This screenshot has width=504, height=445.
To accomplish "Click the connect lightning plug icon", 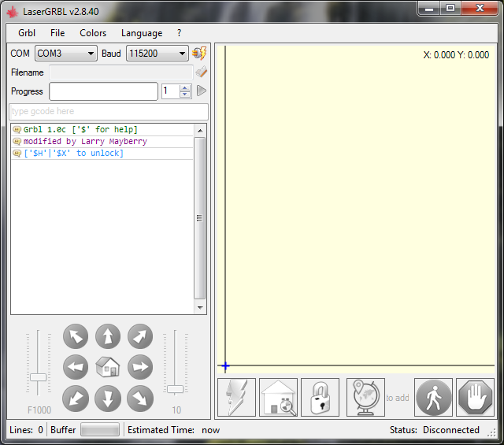I will (199, 54).
